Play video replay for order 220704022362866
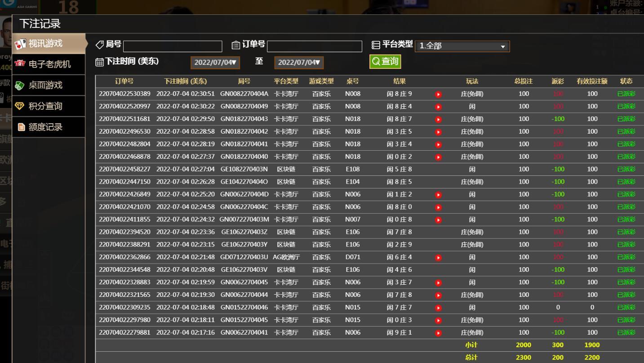The height and width of the screenshot is (363, 644). click(x=439, y=258)
